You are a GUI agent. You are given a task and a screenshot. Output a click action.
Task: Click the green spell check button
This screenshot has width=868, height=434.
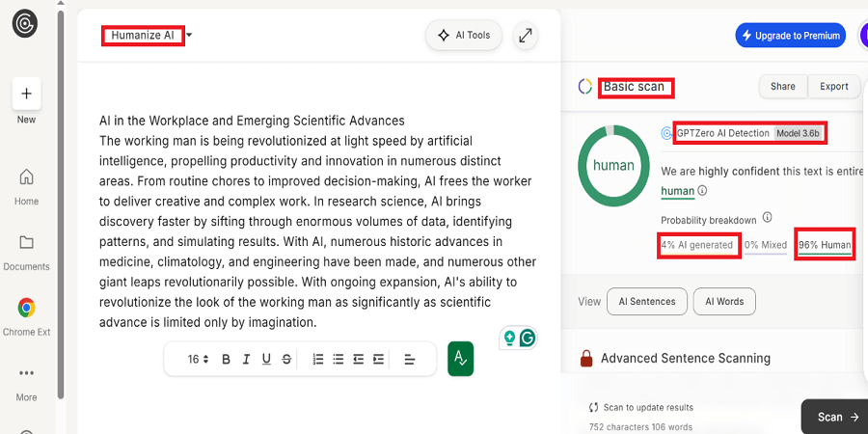point(461,359)
